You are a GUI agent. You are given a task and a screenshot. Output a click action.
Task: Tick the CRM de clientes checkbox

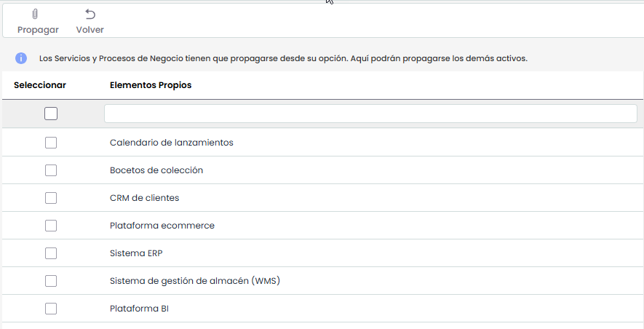pyautogui.click(x=51, y=198)
